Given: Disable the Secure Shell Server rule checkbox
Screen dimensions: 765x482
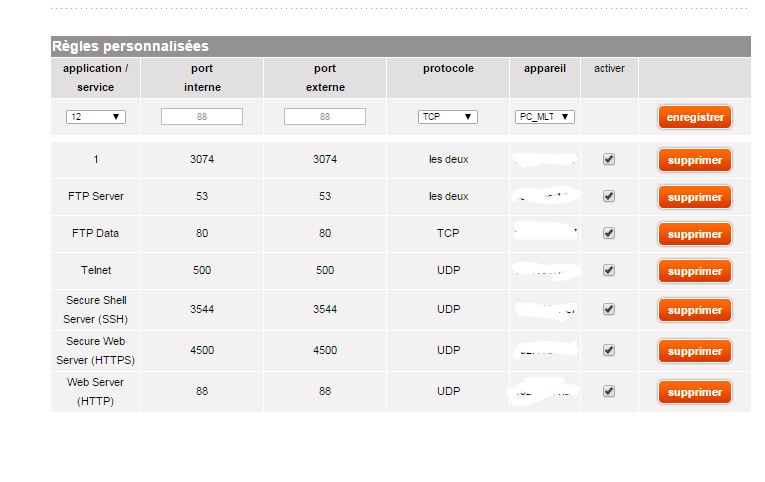Looking at the screenshot, I should click(x=609, y=309).
